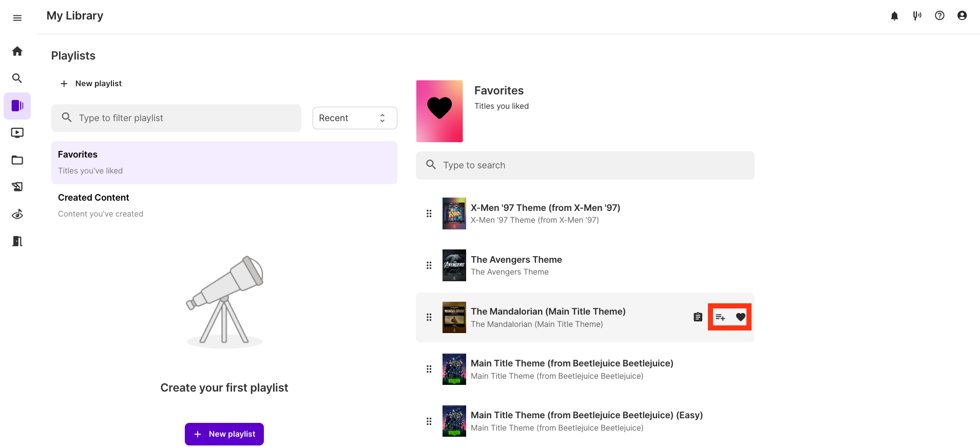Open the hamburger menu
The image size is (980, 447).
coord(17,18)
